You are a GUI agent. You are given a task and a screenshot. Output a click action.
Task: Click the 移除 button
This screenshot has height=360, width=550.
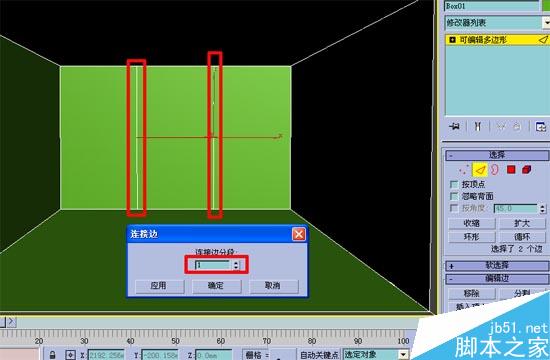[472, 293]
